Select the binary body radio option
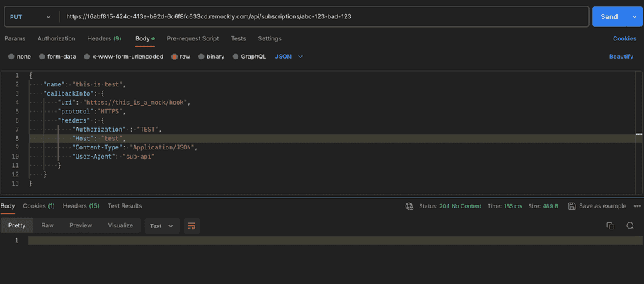The height and width of the screenshot is (284, 644). click(x=201, y=57)
